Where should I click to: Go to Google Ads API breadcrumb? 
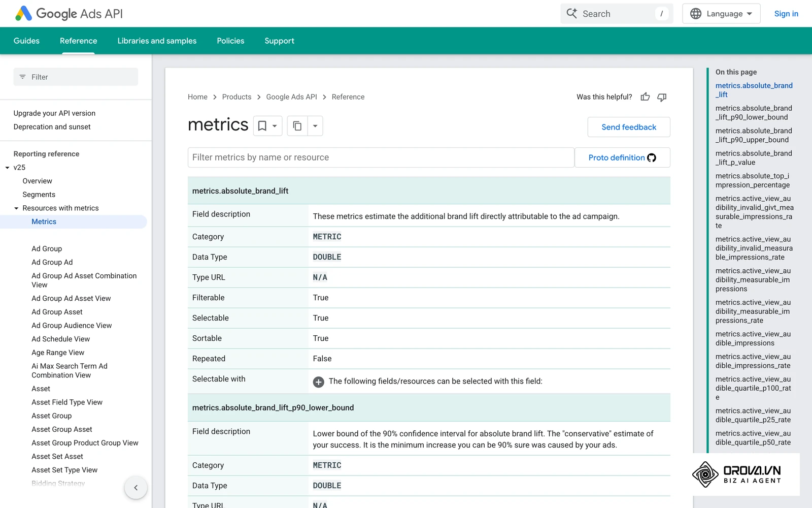pos(291,97)
